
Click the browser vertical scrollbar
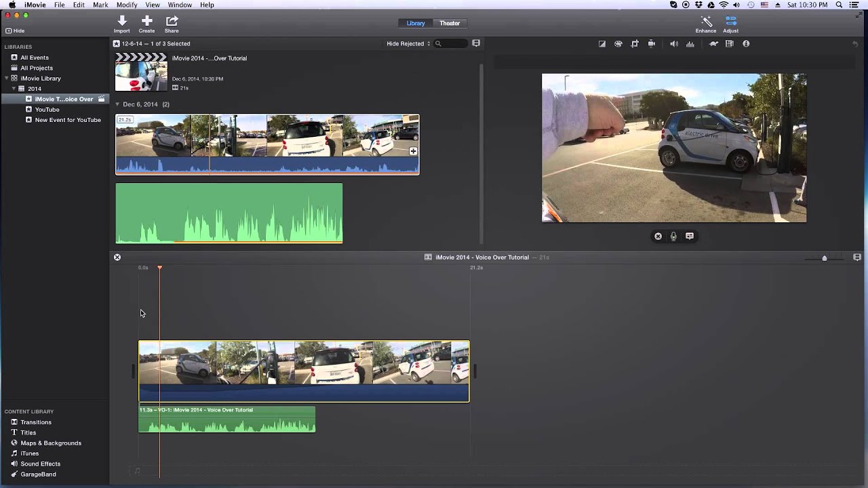(481, 152)
